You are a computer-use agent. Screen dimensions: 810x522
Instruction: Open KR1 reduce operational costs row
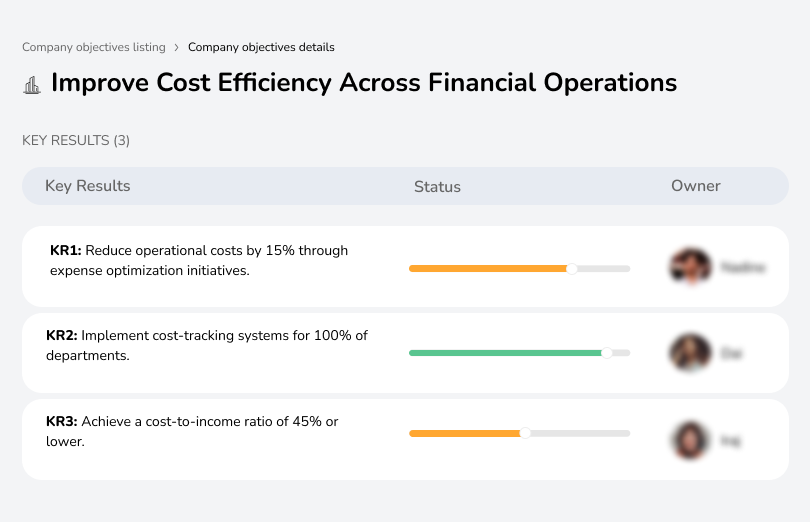point(199,260)
